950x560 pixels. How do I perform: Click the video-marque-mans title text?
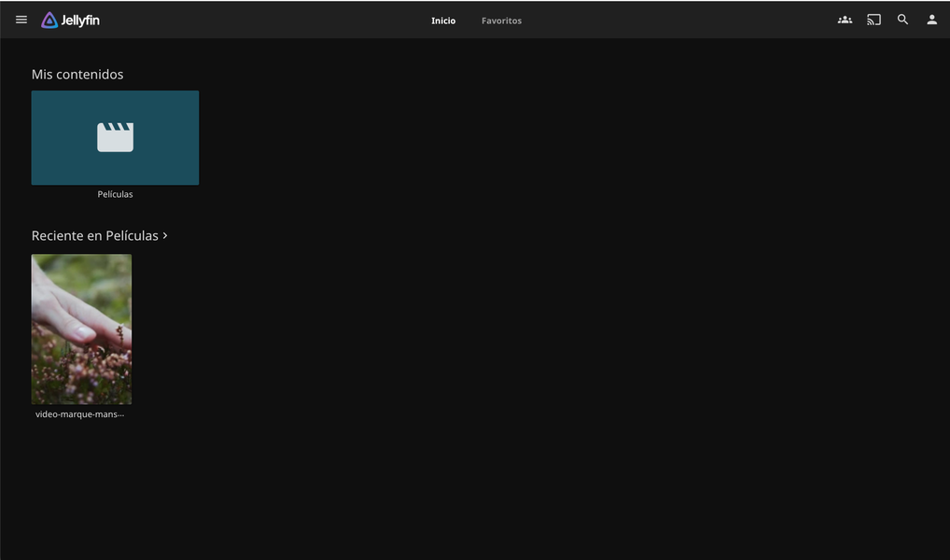[79, 414]
